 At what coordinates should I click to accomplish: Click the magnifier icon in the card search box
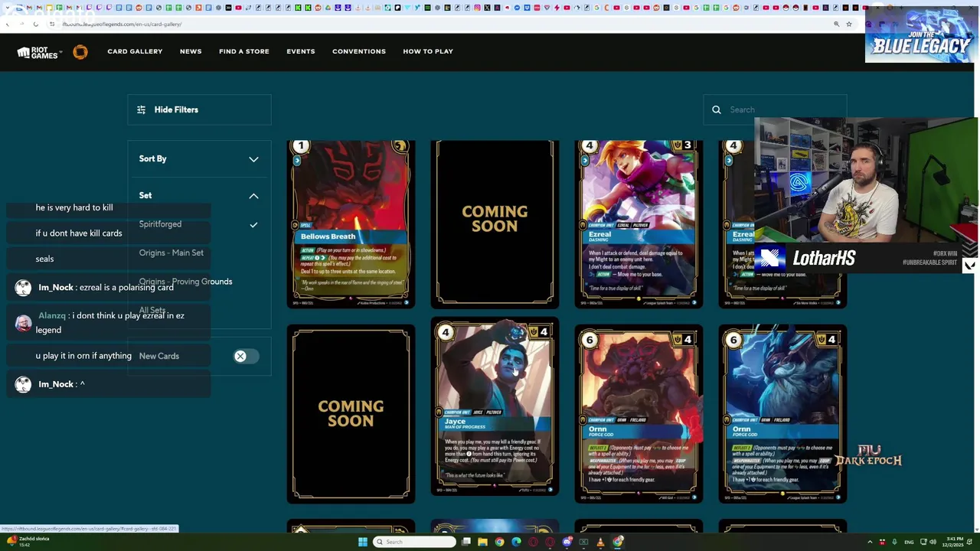click(717, 110)
